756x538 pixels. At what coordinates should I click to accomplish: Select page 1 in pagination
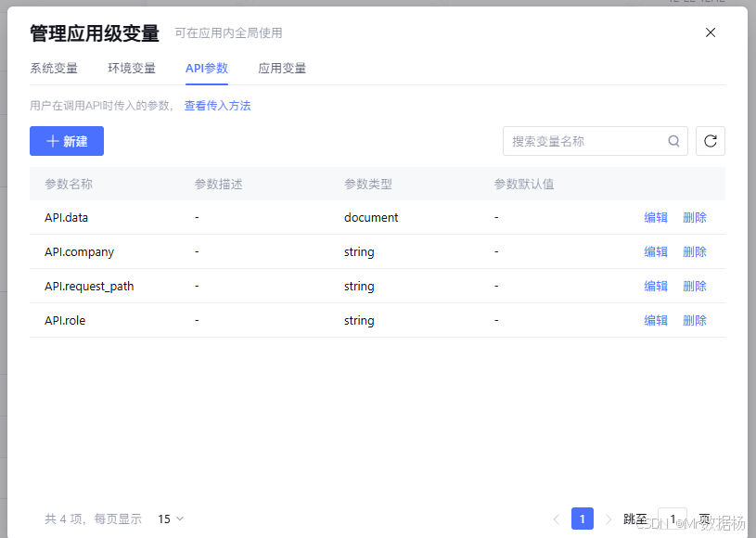pos(582,519)
